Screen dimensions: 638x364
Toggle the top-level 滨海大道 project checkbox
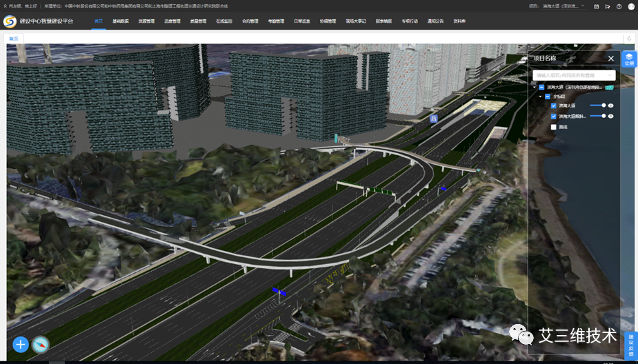[541, 87]
